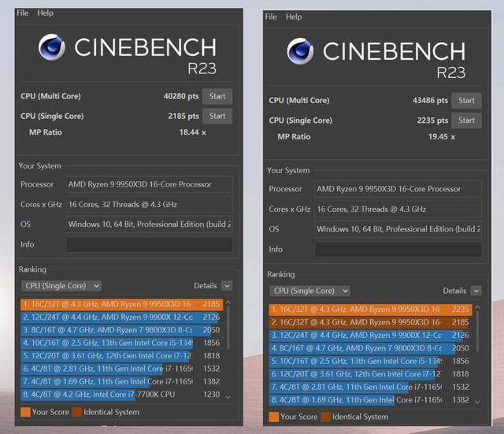Click the Cinebench logo beside the 43486 pts result
The height and width of the screenshot is (434, 504).
click(x=300, y=51)
